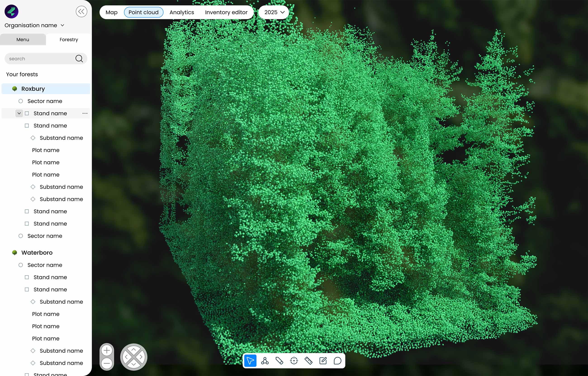Screen dimensions: 588x376
Task: Open the Menu tab in sidebar
Action: point(23,40)
